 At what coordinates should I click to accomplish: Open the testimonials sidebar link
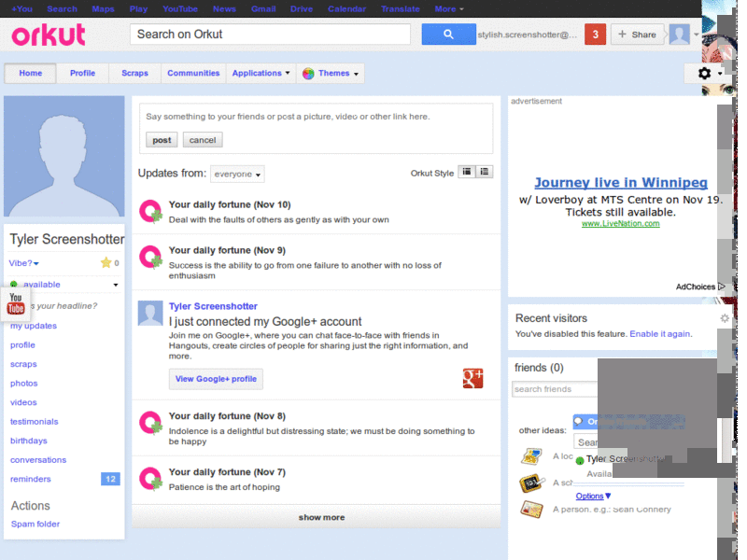[35, 422]
